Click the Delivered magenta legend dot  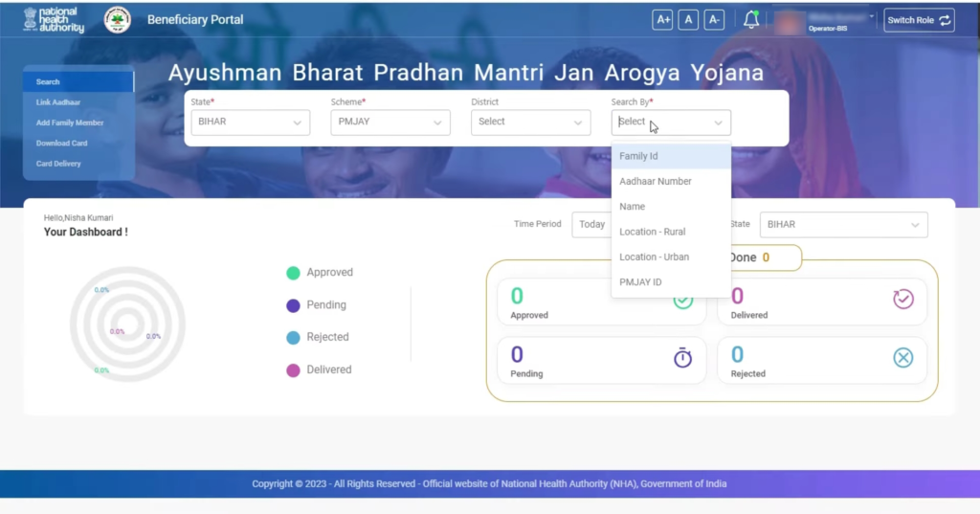pyautogui.click(x=293, y=370)
